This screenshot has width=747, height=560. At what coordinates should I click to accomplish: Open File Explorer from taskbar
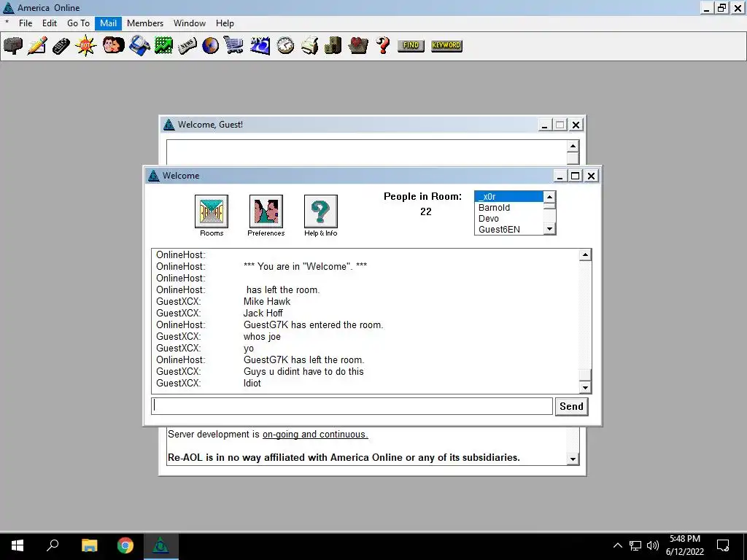tap(89, 545)
